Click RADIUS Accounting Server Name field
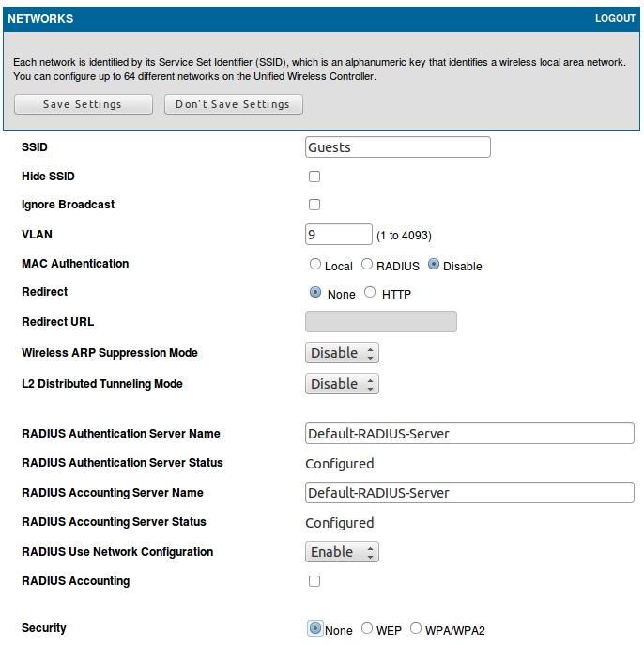Screen dimensions: 644x645 469,493
